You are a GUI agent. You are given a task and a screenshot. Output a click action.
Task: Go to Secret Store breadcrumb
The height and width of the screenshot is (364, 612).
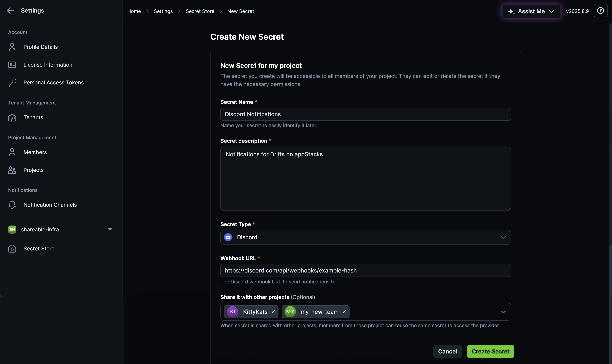pos(200,11)
